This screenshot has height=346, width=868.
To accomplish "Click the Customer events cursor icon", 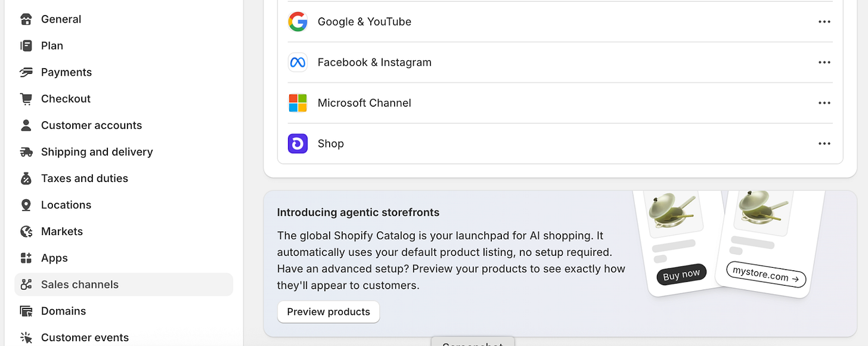I will point(26,338).
